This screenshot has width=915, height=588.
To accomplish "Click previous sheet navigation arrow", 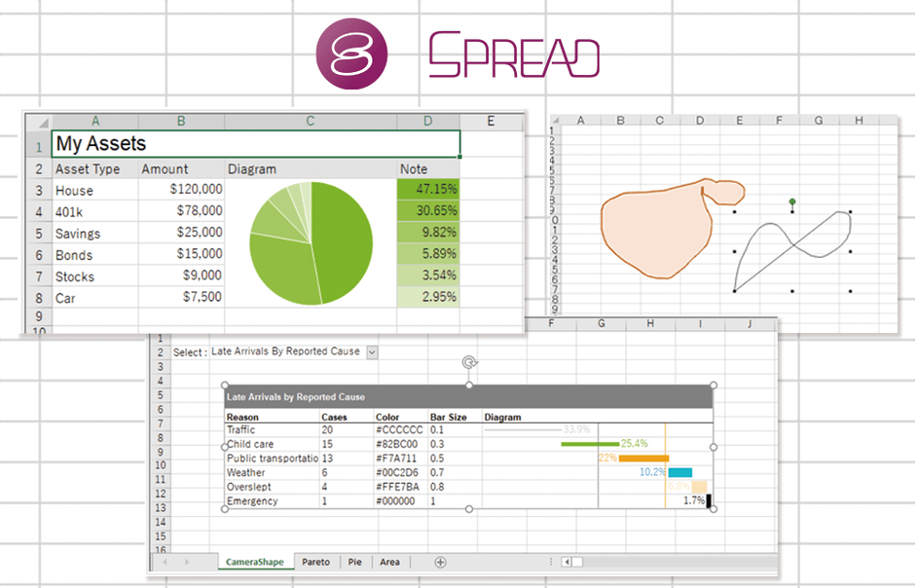I will click(165, 563).
